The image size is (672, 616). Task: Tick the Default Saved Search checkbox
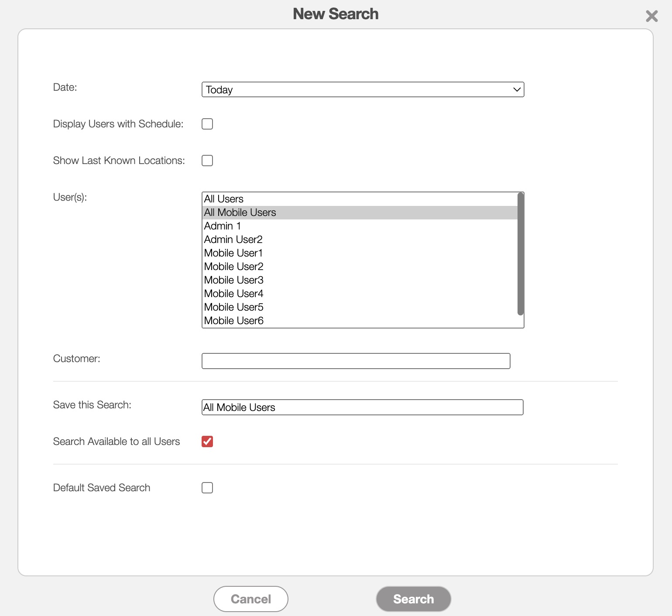point(207,488)
